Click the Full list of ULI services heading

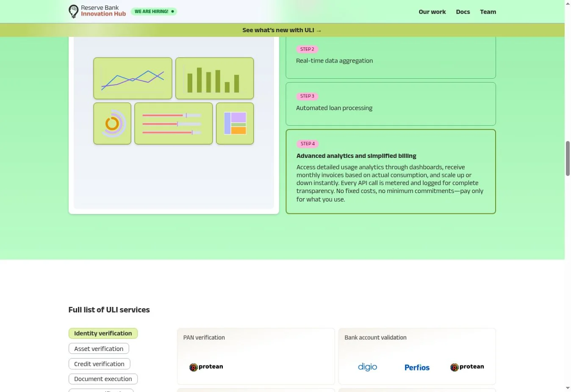[109, 310]
